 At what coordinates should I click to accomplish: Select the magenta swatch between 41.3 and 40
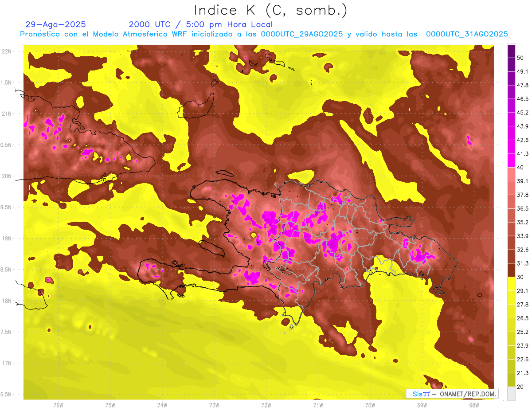point(511,160)
